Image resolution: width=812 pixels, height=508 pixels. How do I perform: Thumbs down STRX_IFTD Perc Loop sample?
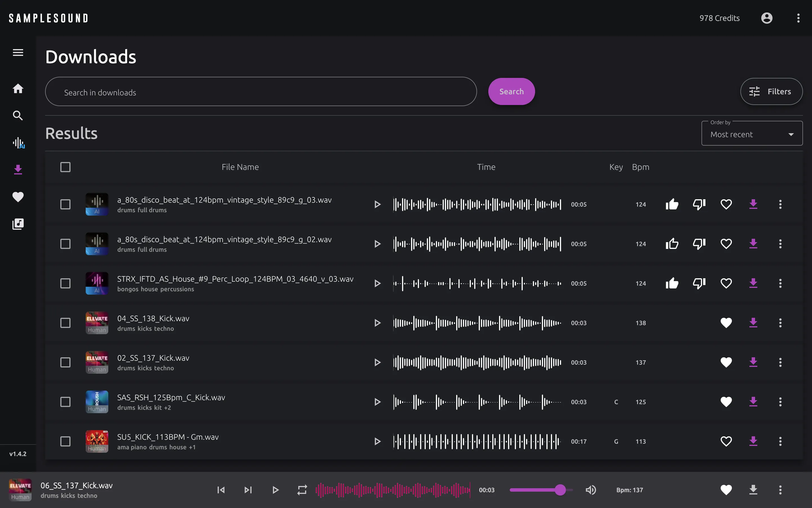tap(699, 284)
